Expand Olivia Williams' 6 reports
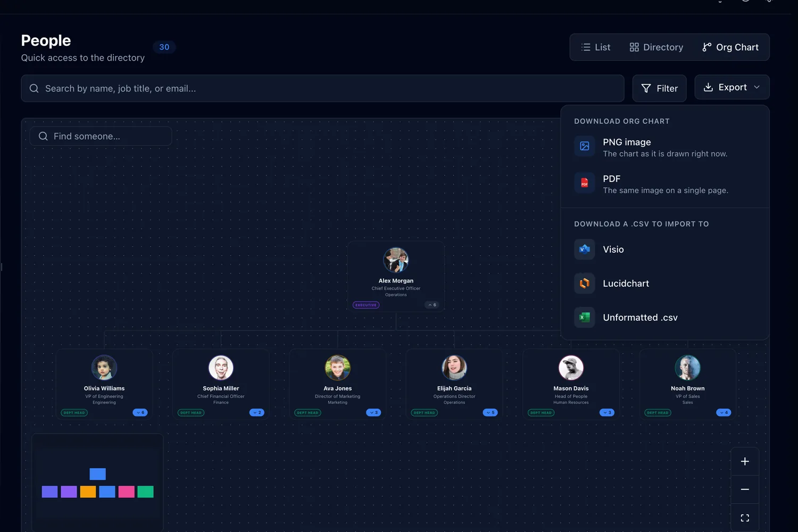Screen dimensions: 798x532 (x=140, y=413)
